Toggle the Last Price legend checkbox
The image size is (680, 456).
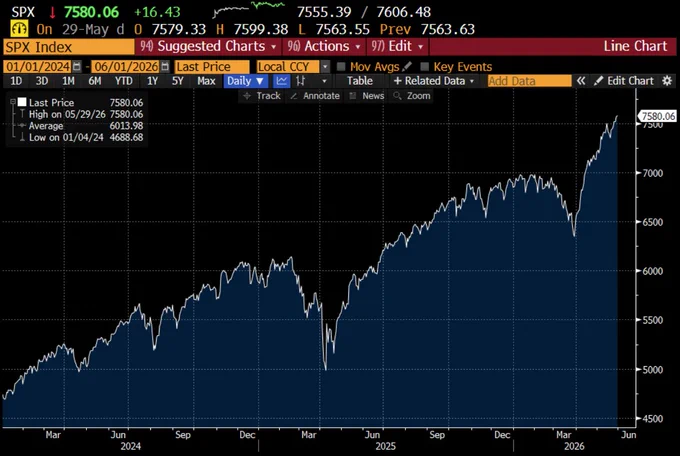(x=22, y=102)
